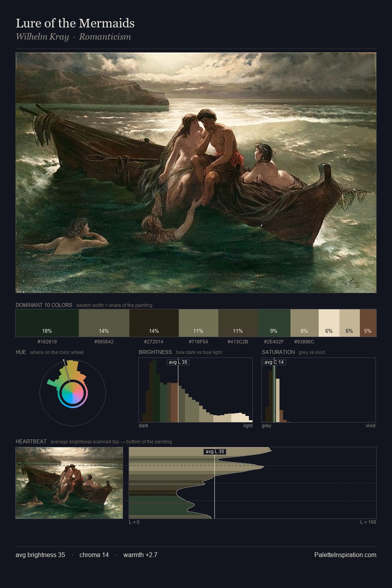The image size is (392, 588).
Task: Click the hex code text '#716F54'
Action: point(198,342)
